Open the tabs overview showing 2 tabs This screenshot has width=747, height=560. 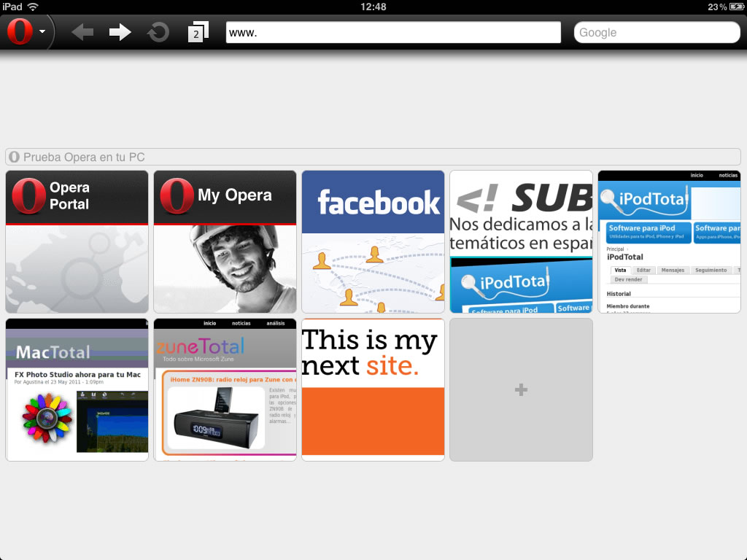point(198,32)
